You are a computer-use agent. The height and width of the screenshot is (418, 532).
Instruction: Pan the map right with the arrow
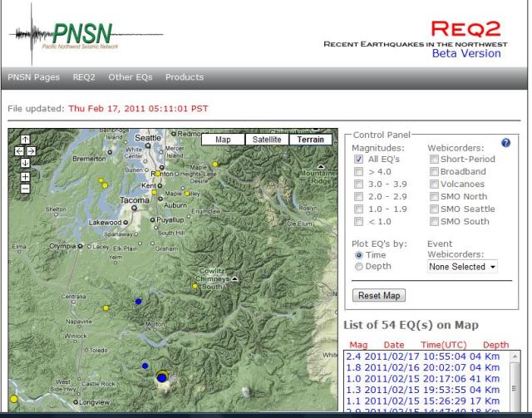(x=30, y=151)
